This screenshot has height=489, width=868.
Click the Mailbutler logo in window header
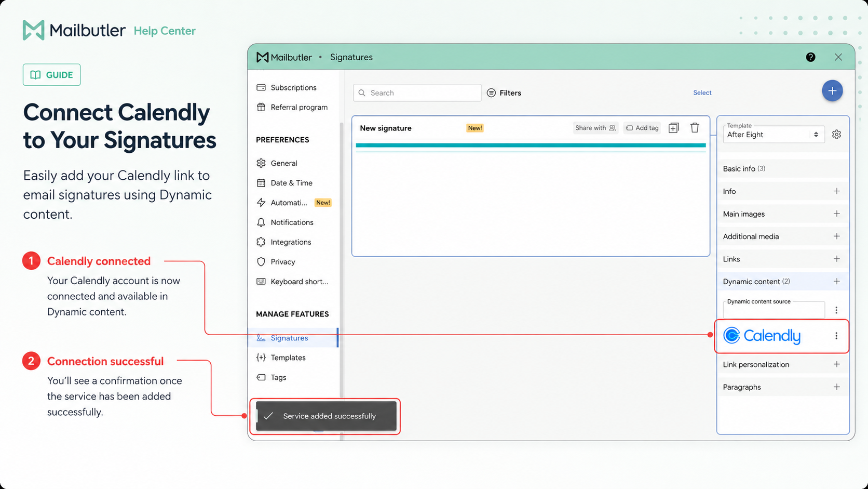coord(284,57)
